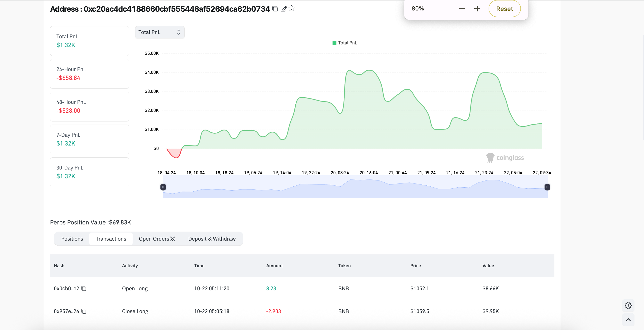The height and width of the screenshot is (330, 644).
Task: Click the Activity column header
Action: pos(130,266)
